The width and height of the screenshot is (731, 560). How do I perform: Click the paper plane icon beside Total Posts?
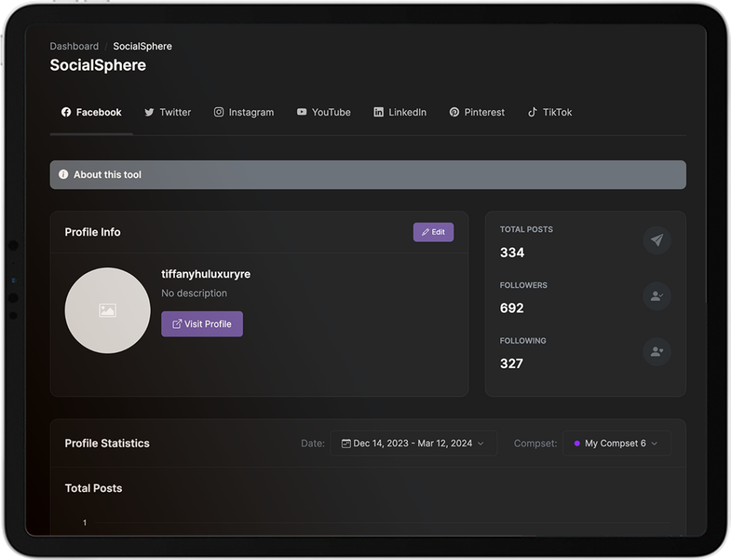point(657,240)
